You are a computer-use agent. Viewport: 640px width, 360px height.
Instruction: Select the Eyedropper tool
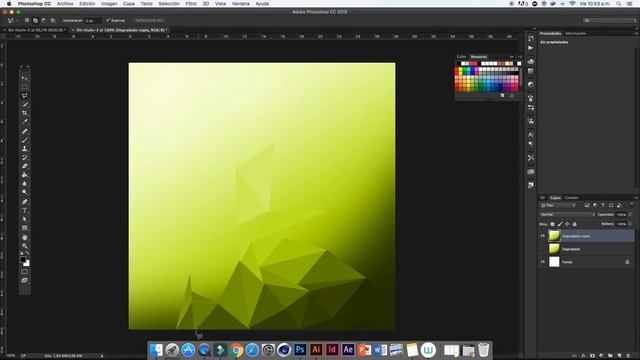click(24, 122)
